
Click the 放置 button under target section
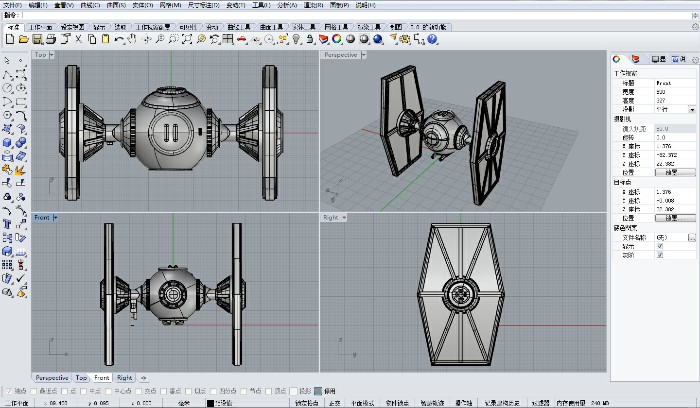tap(675, 218)
